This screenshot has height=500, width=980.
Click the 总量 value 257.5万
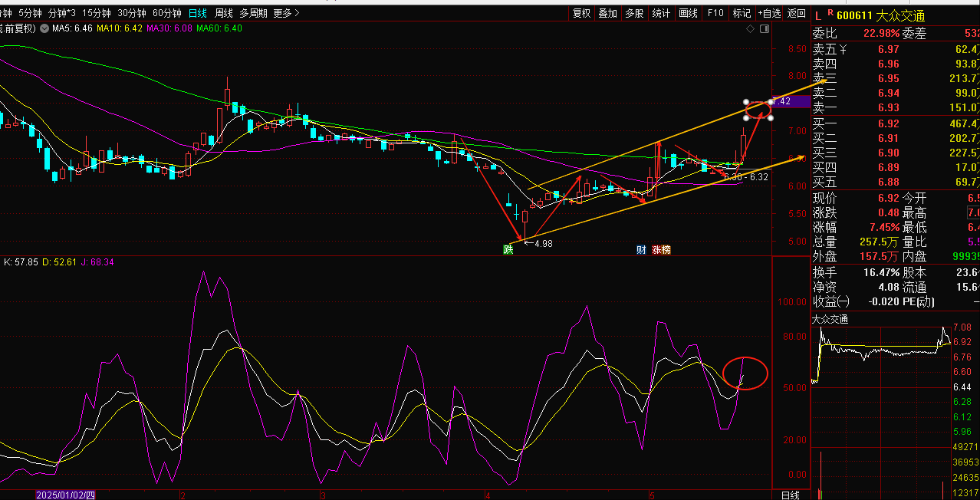click(880, 242)
